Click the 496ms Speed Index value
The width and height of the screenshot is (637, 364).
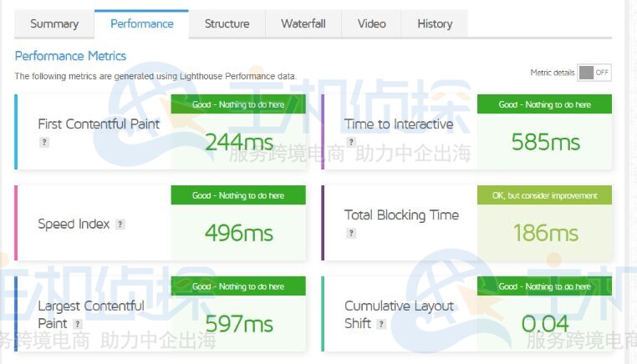pos(239,233)
